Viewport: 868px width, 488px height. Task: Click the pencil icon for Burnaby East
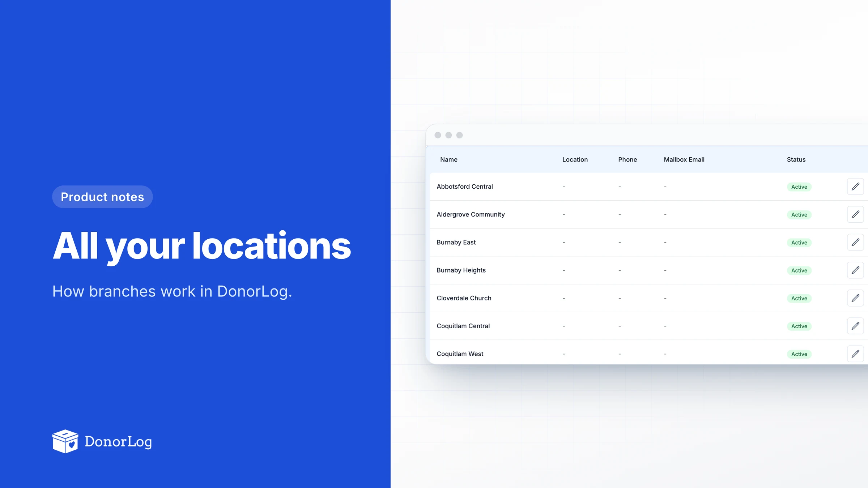[855, 242]
